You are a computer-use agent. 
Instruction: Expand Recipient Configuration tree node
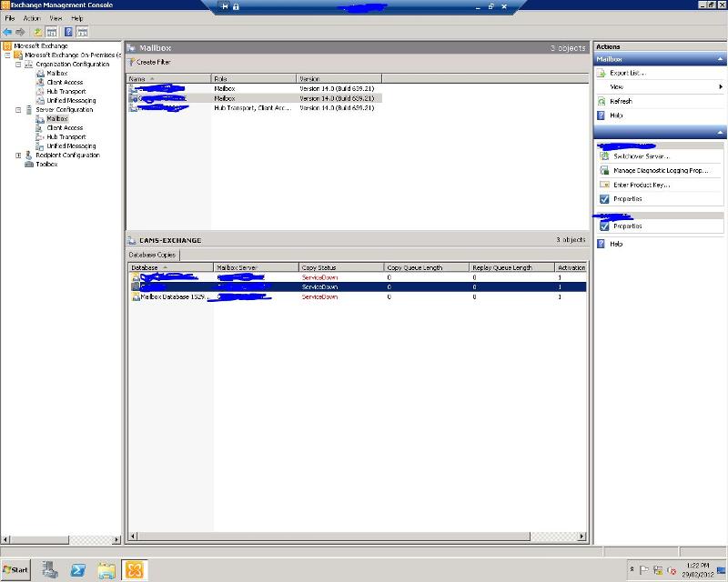point(18,156)
